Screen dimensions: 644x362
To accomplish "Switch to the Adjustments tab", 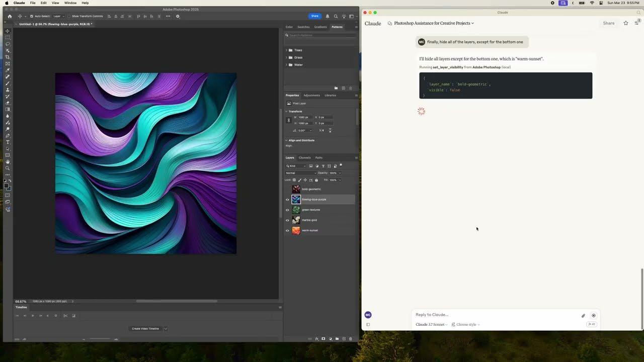I will [x=311, y=95].
